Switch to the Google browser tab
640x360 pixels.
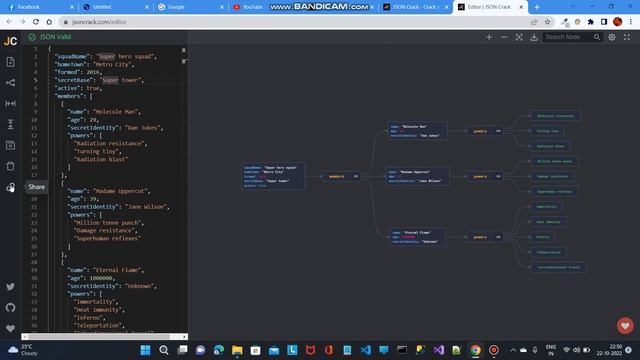(190, 7)
